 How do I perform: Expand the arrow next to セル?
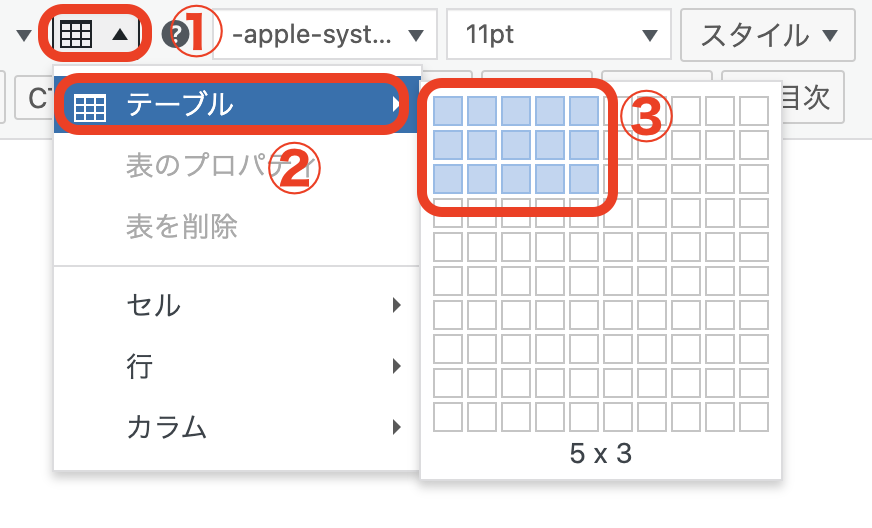point(397,305)
